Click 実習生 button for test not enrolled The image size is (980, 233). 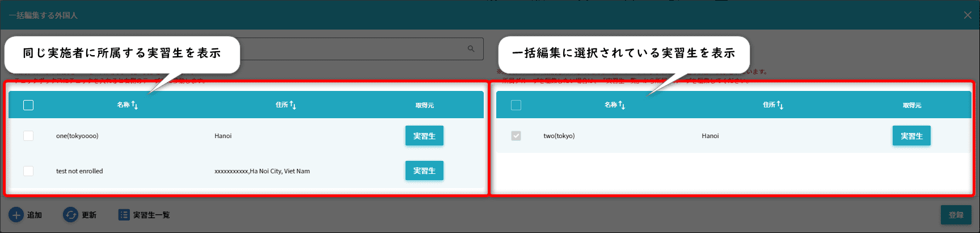point(424,170)
